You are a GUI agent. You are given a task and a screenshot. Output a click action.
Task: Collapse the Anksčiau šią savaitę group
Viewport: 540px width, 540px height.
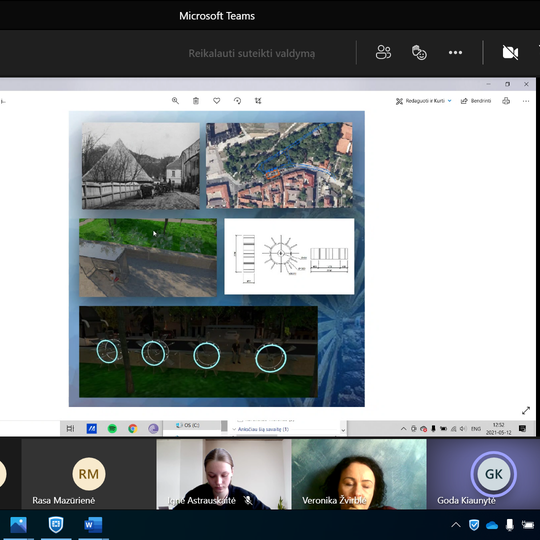pos(235,429)
